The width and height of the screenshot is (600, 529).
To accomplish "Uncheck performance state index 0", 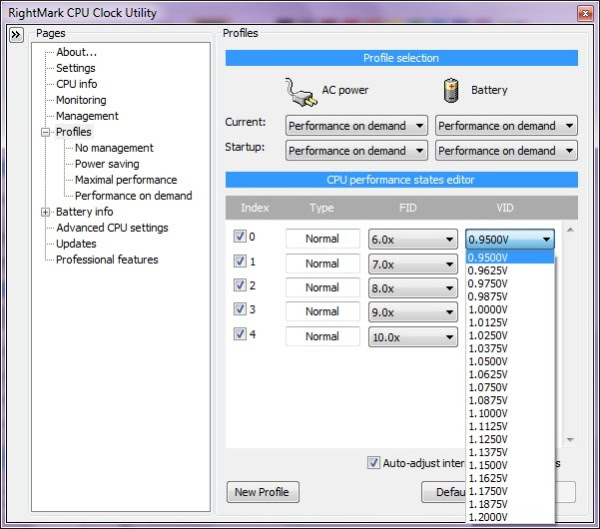I will 240,236.
